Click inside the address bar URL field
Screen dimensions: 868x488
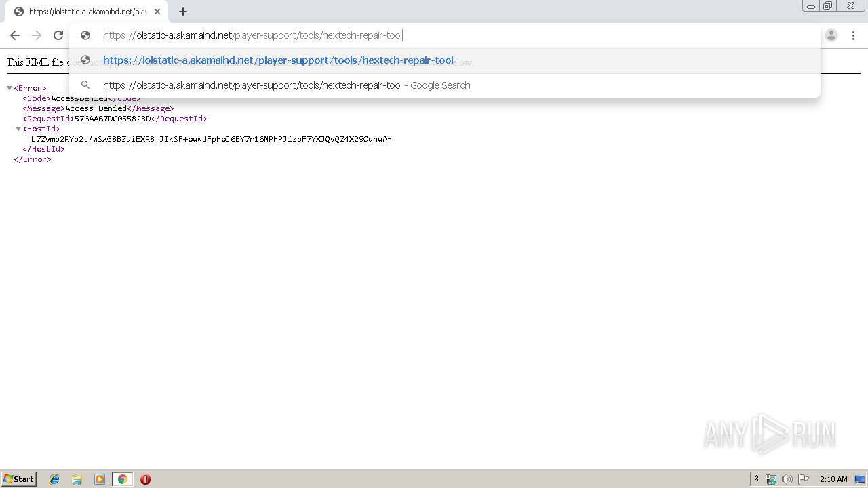pos(444,35)
